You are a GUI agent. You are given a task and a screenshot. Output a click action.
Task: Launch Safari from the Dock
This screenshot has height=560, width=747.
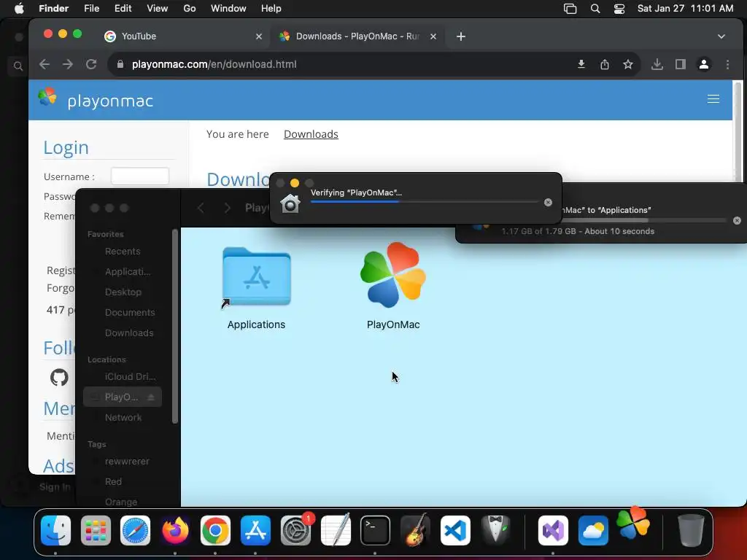[135, 531]
